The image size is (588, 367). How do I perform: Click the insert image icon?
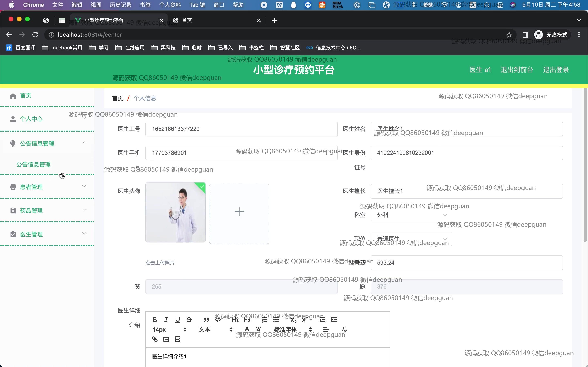click(x=166, y=339)
